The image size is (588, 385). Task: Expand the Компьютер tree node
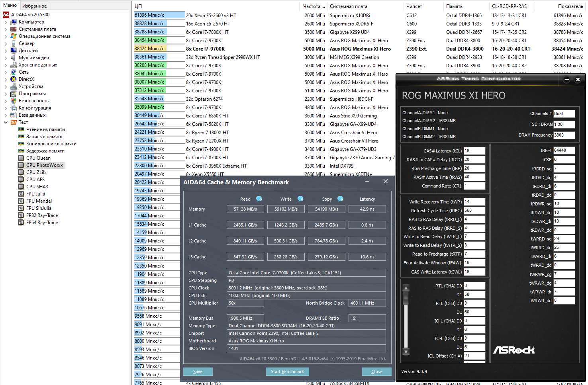pyautogui.click(x=6, y=22)
